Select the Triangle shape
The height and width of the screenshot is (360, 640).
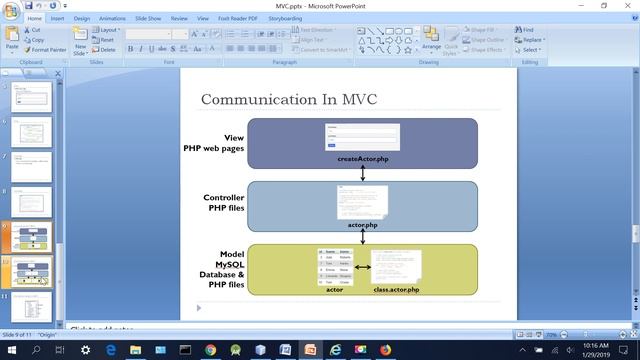pyautogui.click(x=361, y=40)
